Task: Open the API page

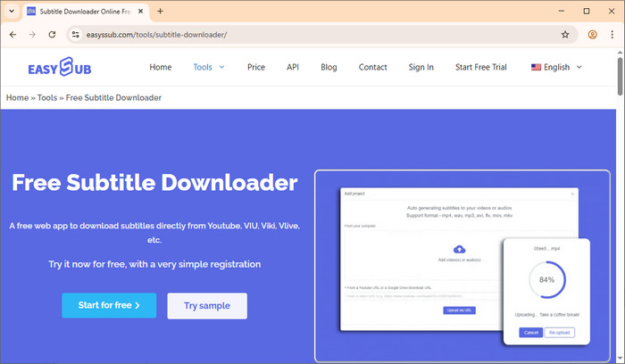Action: coord(293,67)
